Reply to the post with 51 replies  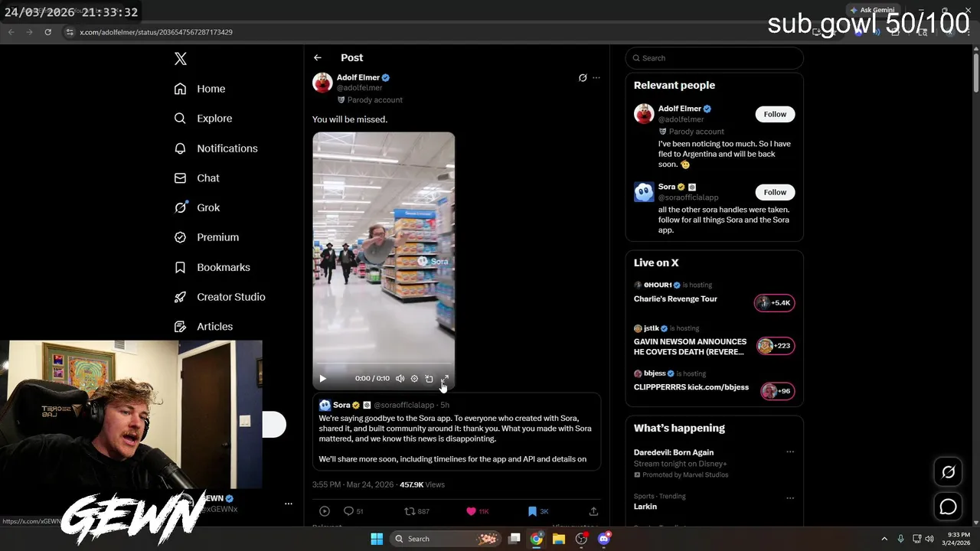[353, 511]
